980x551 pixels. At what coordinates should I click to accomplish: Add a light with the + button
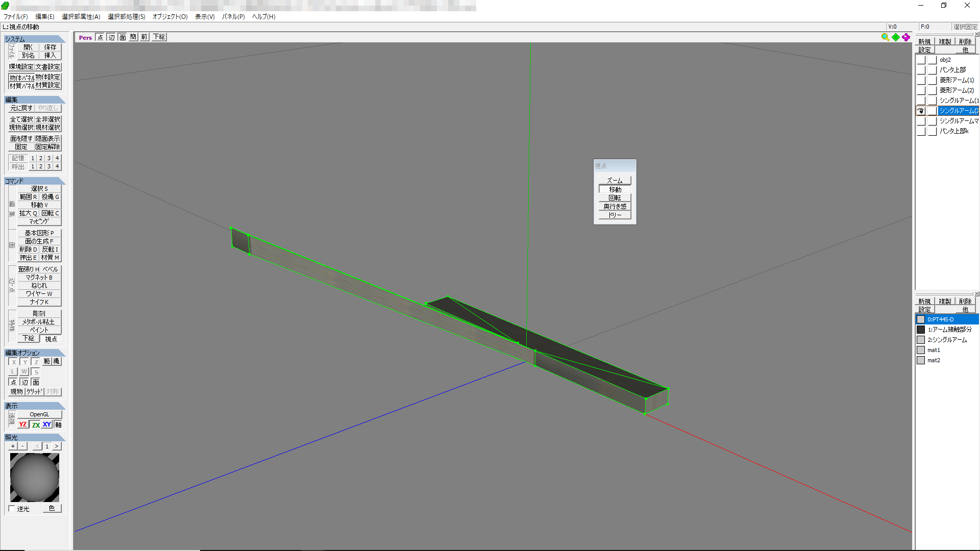point(13,446)
